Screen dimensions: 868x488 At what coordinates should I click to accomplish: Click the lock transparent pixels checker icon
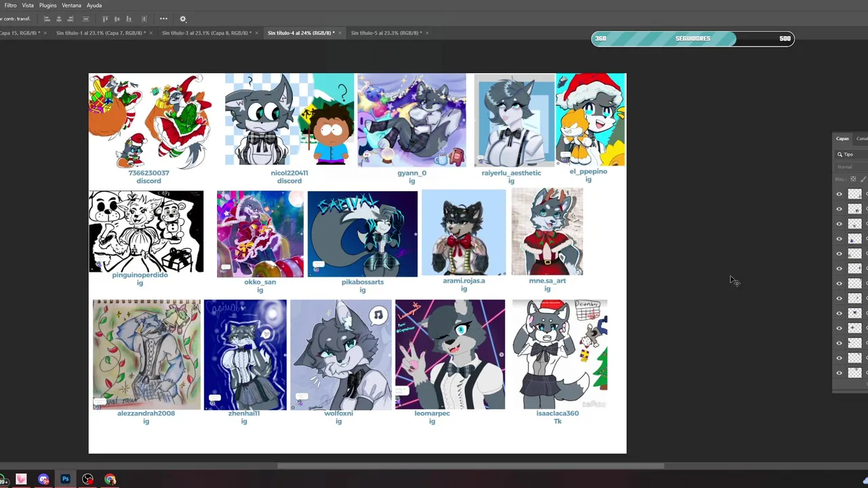tap(853, 179)
